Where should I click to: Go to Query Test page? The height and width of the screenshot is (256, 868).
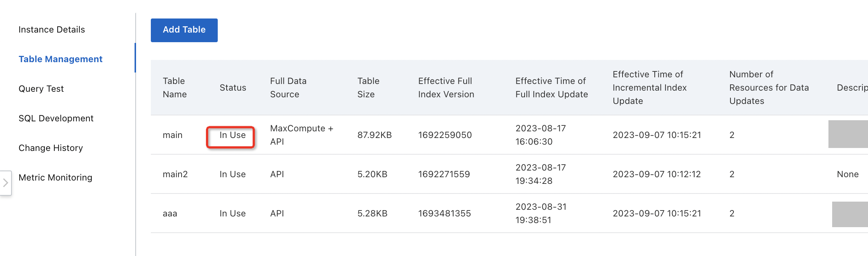tap(41, 89)
